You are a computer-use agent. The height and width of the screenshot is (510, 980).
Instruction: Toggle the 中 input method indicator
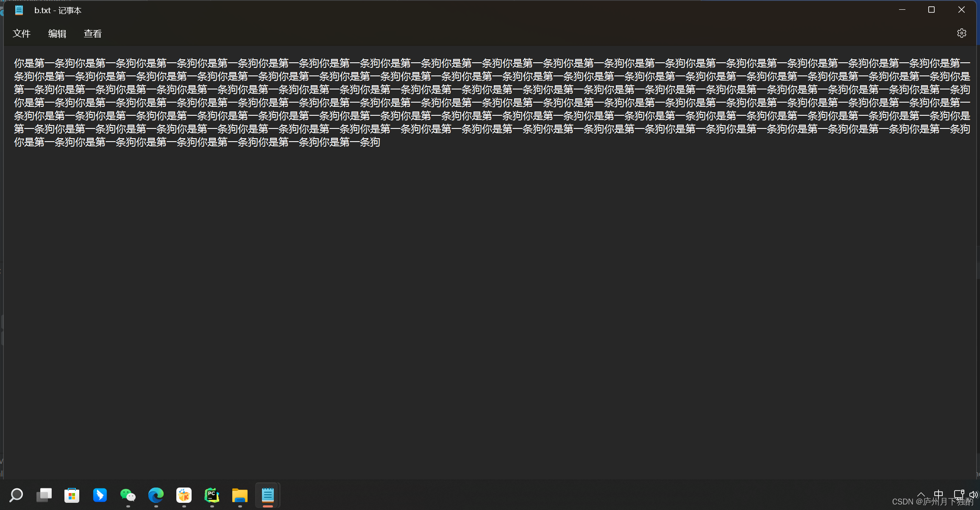[x=938, y=494]
